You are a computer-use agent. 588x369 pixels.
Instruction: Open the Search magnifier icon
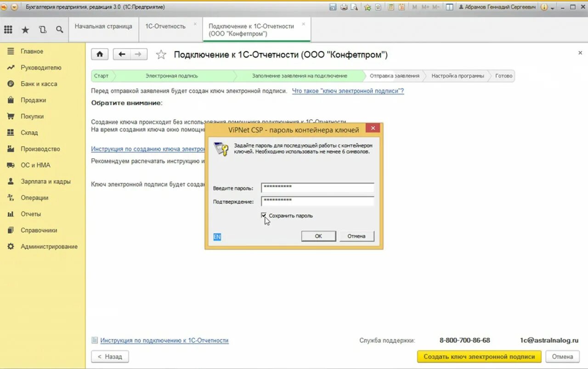point(60,30)
